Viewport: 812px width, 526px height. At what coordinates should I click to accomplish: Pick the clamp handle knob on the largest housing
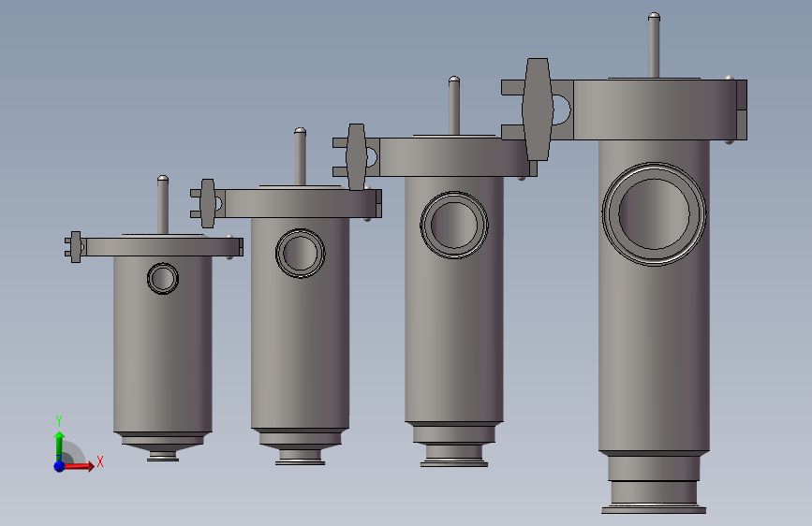pyautogui.click(x=537, y=110)
